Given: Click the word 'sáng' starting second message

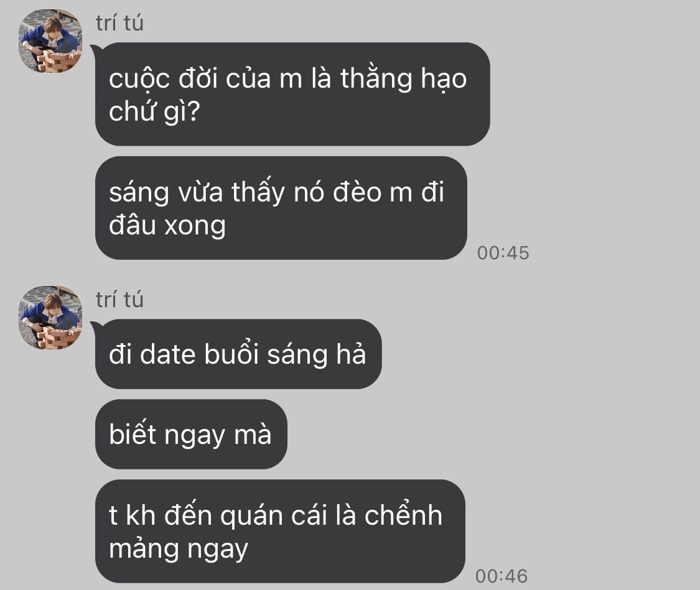Looking at the screenshot, I should (x=139, y=193).
